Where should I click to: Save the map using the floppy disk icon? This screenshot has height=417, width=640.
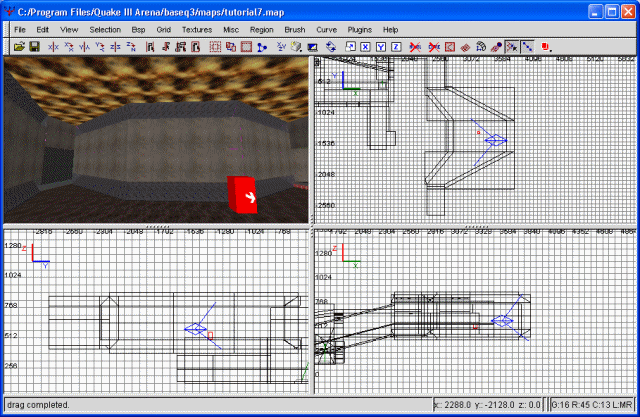coord(34,47)
